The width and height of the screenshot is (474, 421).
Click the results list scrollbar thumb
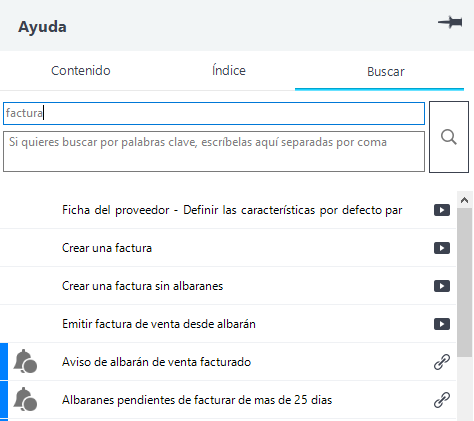point(464,283)
